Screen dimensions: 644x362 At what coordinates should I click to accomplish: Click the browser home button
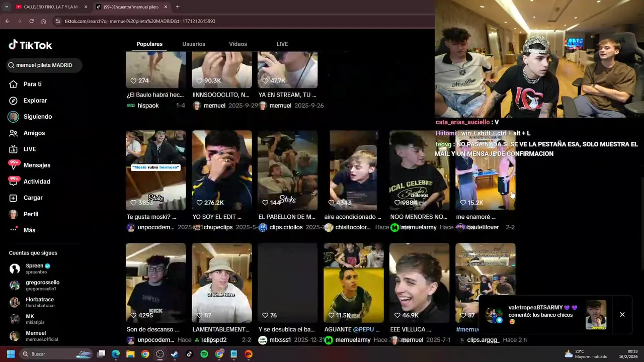tap(43, 21)
